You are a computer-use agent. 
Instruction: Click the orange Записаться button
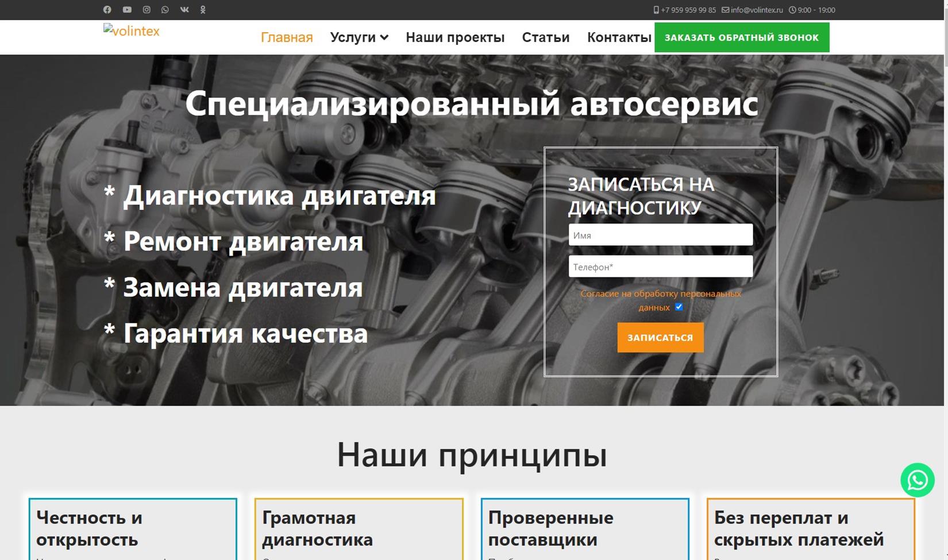(x=660, y=337)
